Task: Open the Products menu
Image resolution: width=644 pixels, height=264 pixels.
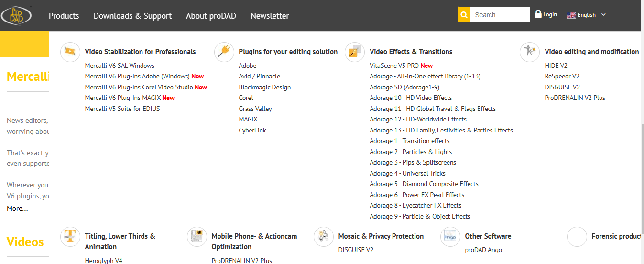Action: tap(64, 16)
